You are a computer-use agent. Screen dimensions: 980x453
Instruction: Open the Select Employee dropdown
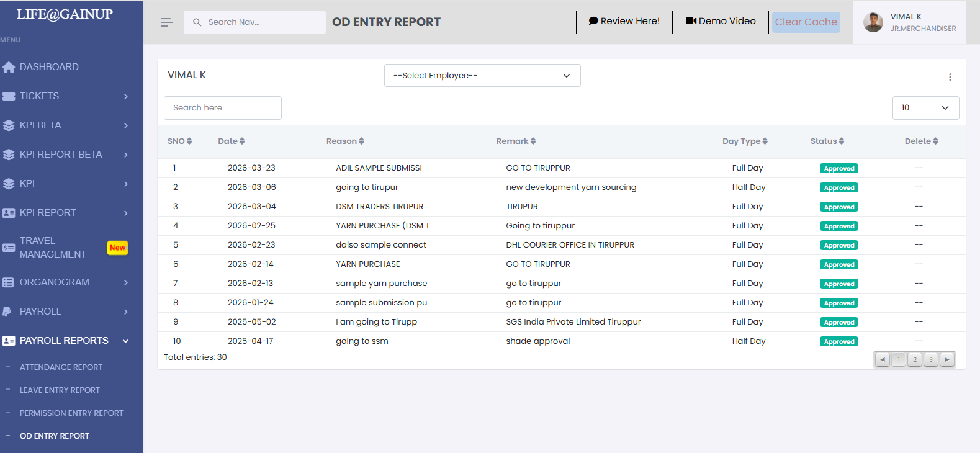click(x=482, y=76)
